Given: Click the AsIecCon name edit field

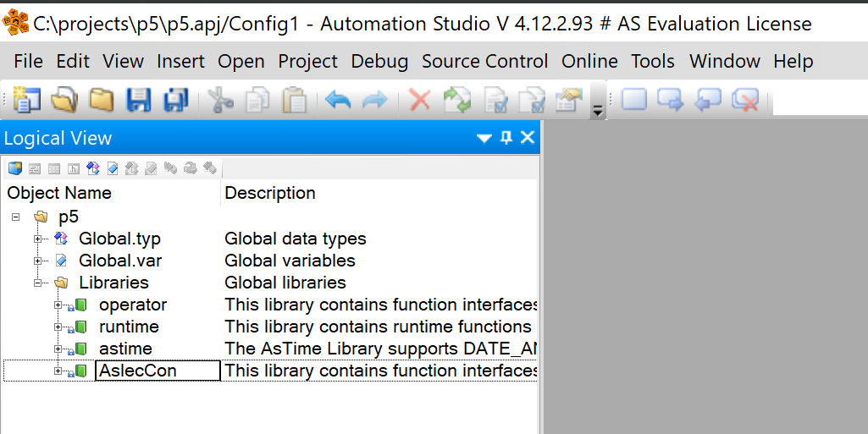Looking at the screenshot, I should pyautogui.click(x=158, y=371).
